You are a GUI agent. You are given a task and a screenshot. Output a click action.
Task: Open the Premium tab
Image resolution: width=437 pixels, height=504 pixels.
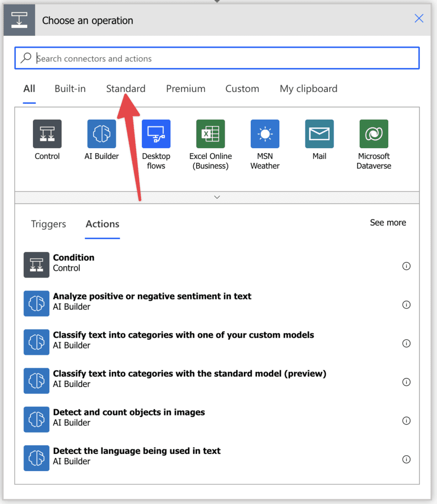tap(186, 89)
